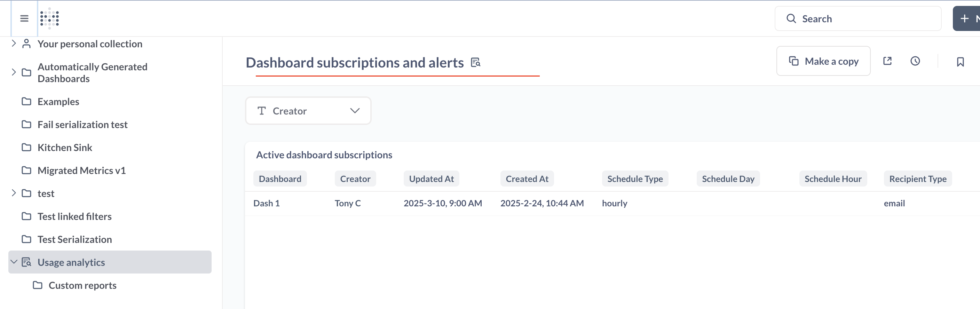Bookmark this dashboard
Screen dimensions: 980x309
[960, 62]
